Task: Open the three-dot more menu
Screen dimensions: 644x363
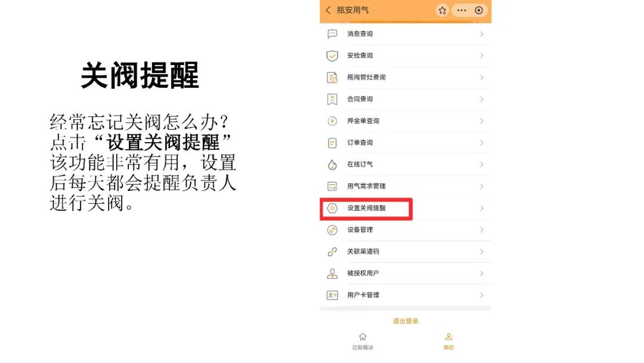Action: [462, 10]
